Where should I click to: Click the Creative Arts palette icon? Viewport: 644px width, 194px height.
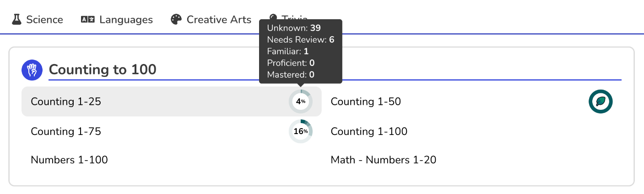[x=176, y=20]
